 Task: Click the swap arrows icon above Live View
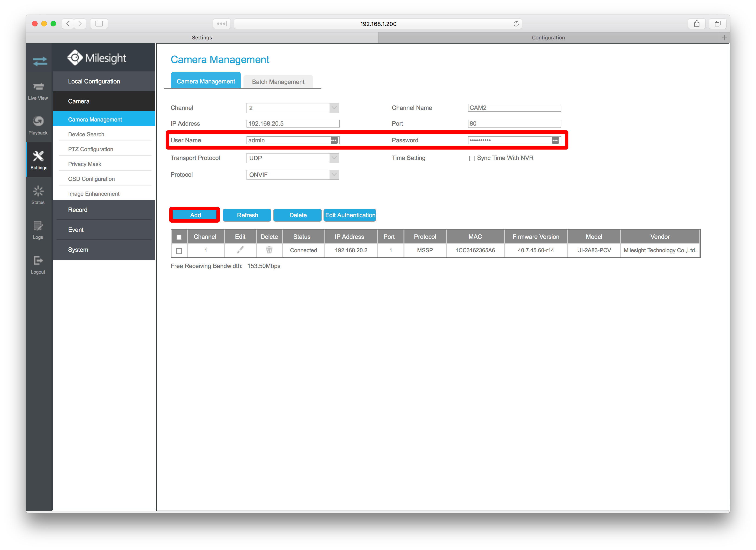40,61
